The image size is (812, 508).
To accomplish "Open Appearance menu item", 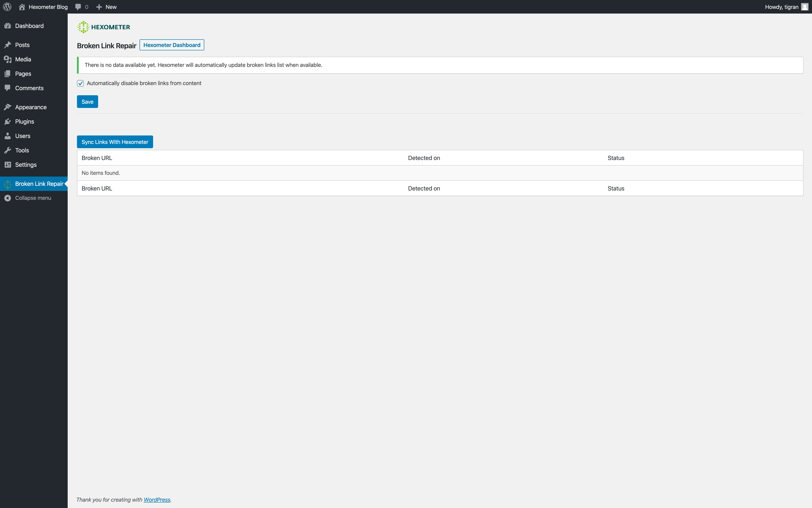I will coord(34,107).
